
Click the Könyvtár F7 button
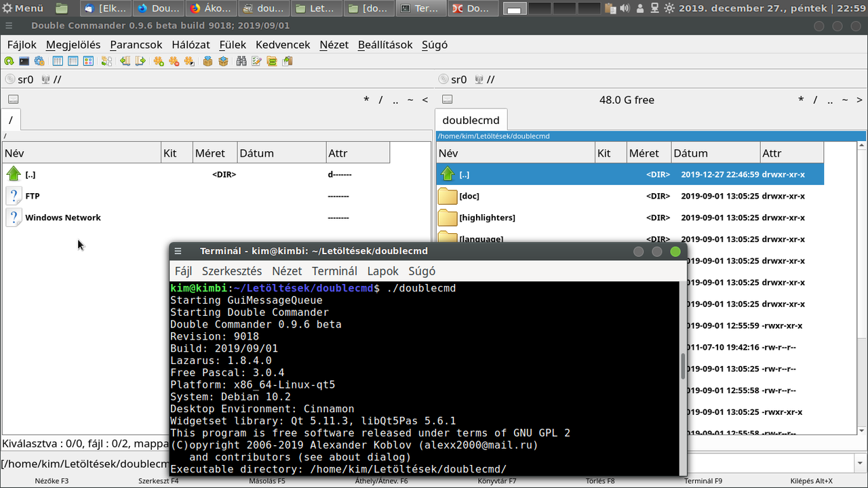point(497,481)
